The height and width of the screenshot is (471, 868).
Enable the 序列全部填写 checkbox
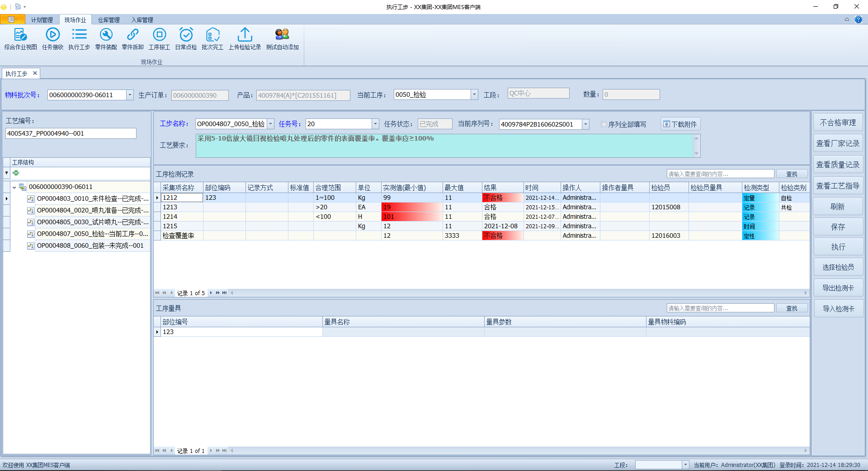coord(604,124)
